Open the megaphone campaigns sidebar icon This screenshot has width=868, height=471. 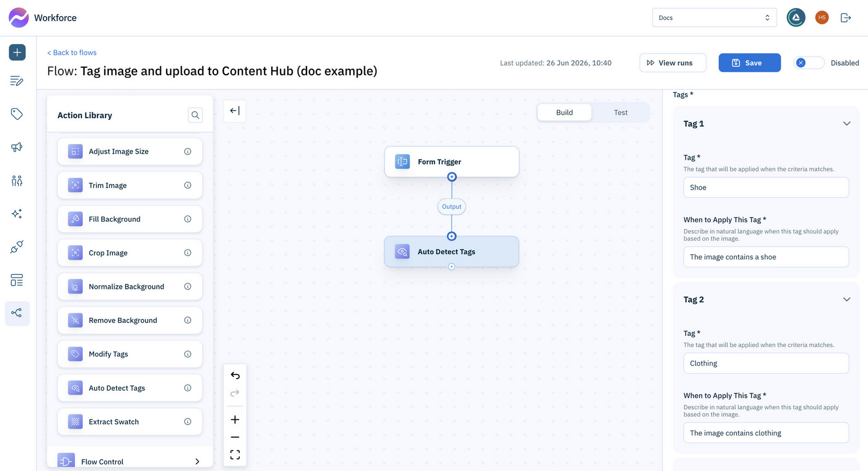[17, 147]
